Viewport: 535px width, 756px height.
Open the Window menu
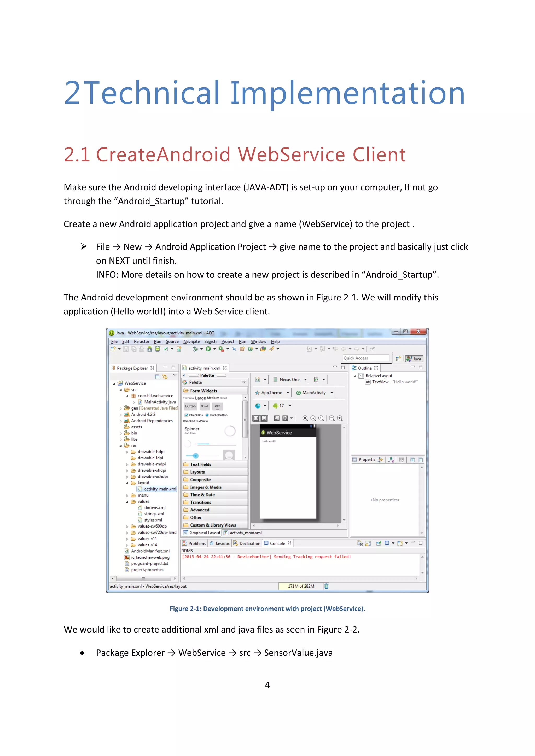click(259, 342)
